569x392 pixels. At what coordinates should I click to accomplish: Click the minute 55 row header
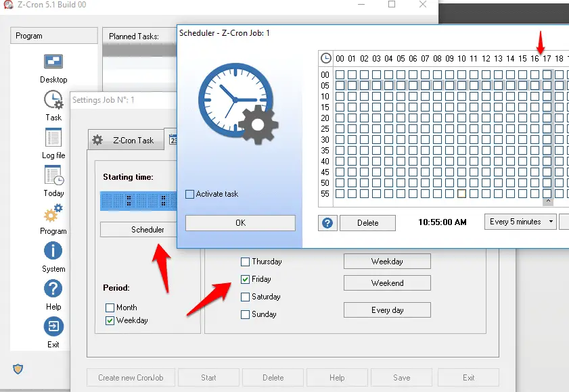coord(325,194)
